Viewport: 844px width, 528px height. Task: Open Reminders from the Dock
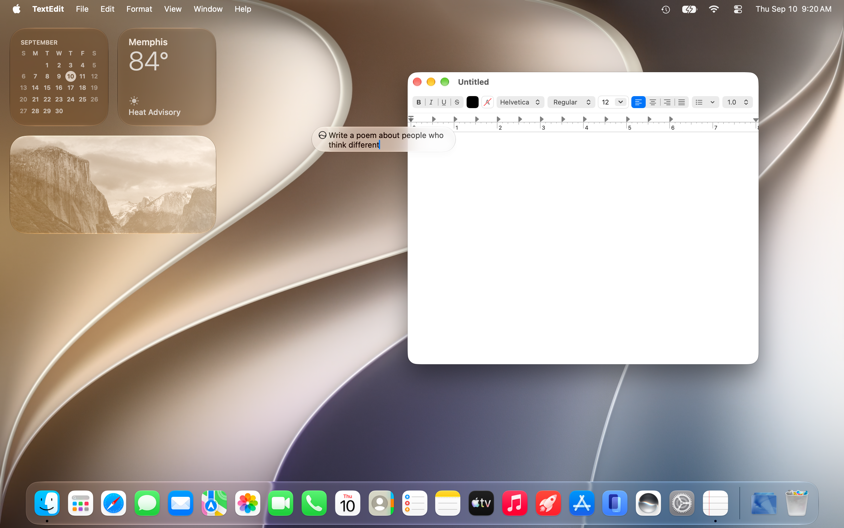tap(414, 503)
